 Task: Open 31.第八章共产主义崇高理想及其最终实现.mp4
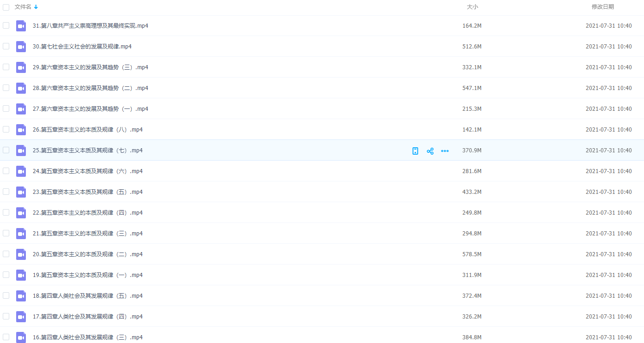91,26
